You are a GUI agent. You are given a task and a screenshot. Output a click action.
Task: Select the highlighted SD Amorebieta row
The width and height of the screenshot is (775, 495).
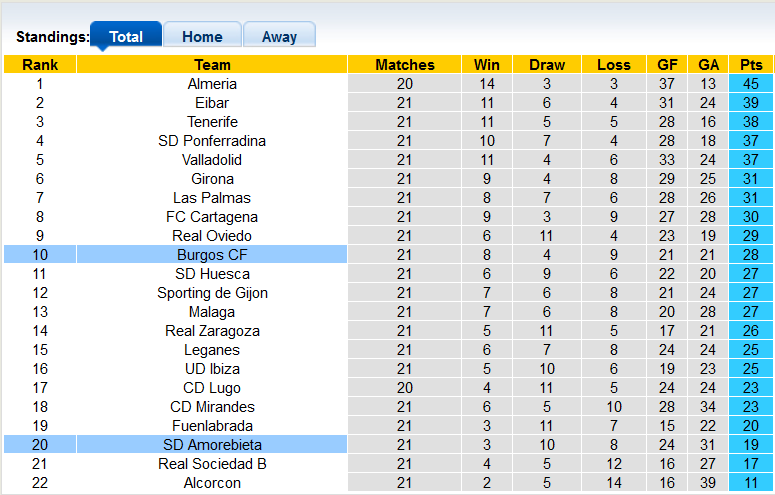click(x=212, y=445)
